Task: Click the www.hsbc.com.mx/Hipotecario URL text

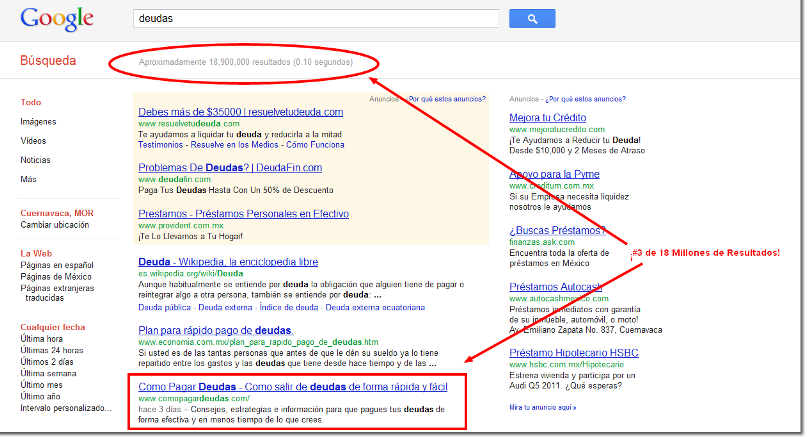Action: (x=566, y=365)
